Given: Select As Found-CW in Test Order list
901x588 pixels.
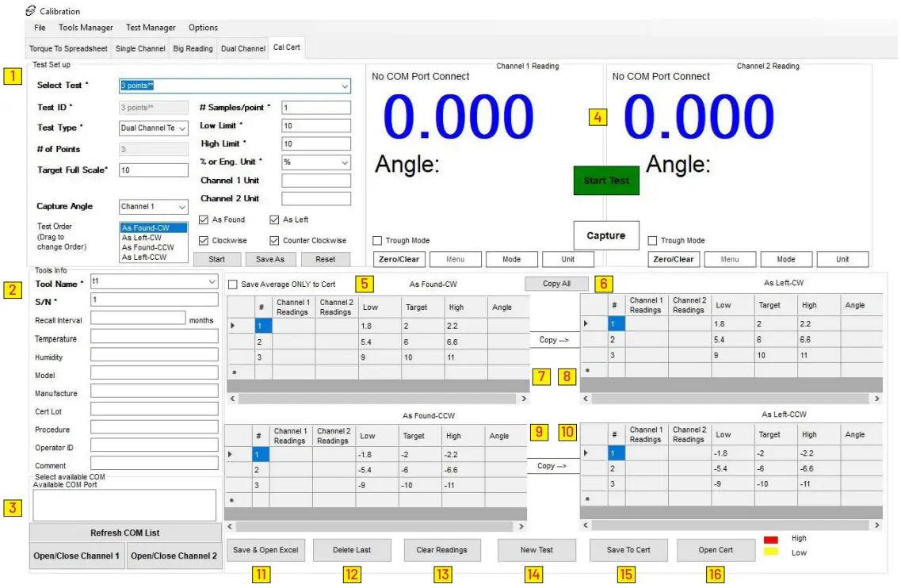Looking at the screenshot, I should point(154,228).
